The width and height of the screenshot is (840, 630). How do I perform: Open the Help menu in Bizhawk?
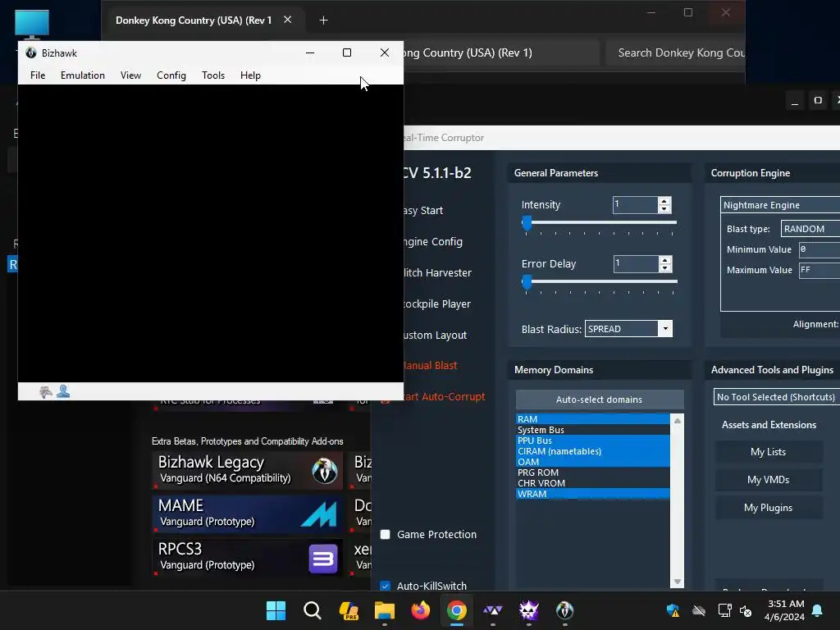tap(250, 75)
